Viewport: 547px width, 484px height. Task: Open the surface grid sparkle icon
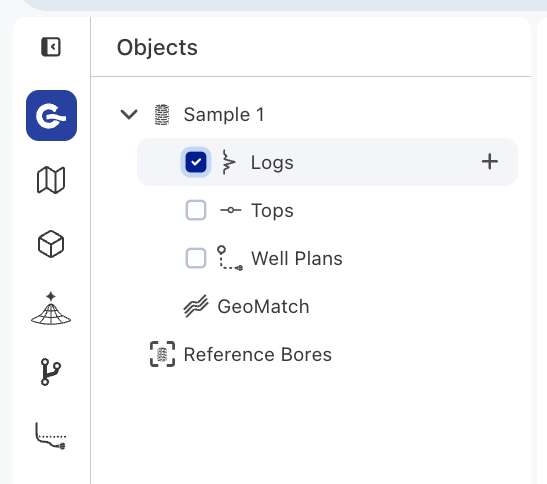click(51, 308)
